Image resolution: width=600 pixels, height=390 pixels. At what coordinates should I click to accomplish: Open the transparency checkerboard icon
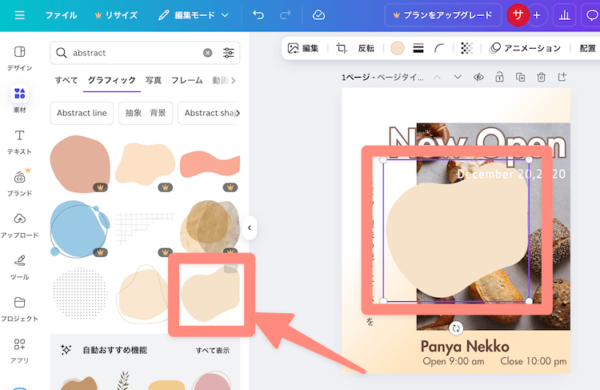click(466, 48)
